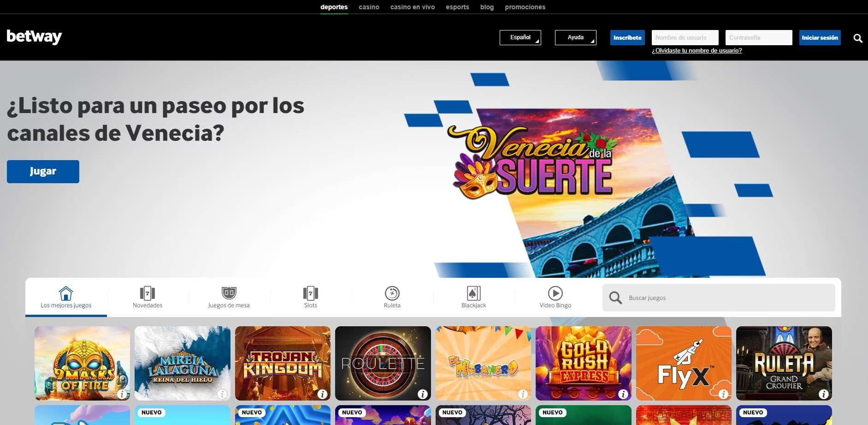Show info for Gold Rush Express game
This screenshot has width=868, height=425.
click(x=623, y=394)
